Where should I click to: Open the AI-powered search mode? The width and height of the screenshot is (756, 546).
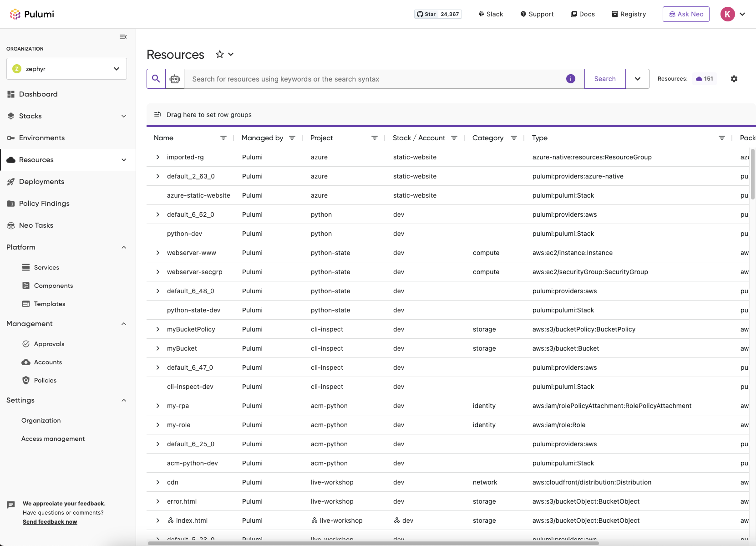coord(175,78)
